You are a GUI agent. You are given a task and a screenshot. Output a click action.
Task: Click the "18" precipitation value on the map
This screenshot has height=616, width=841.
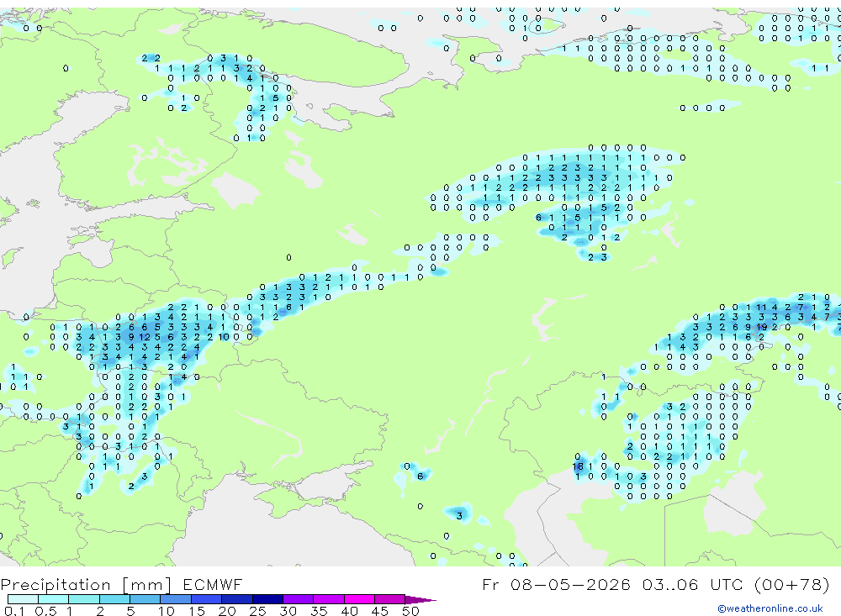578,466
